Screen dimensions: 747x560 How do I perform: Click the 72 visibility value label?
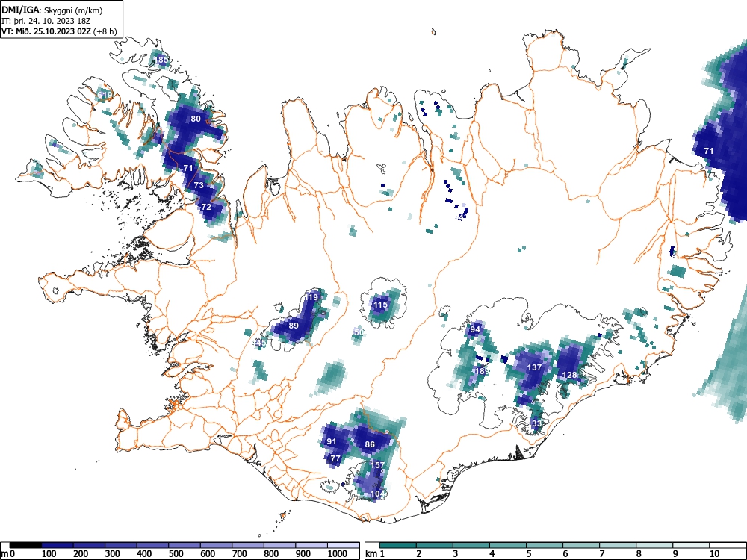coord(206,207)
